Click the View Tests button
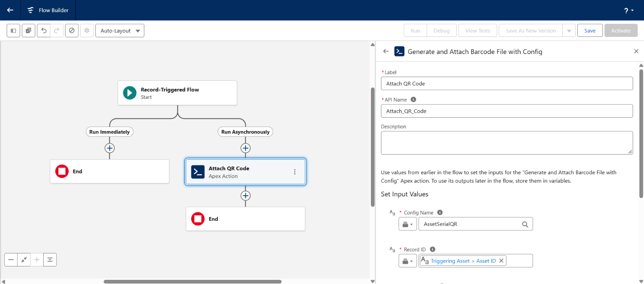The image size is (644, 284). (x=478, y=31)
